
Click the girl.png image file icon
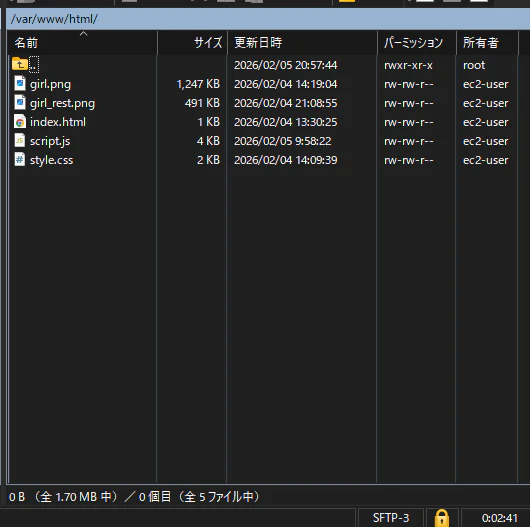[20, 83]
